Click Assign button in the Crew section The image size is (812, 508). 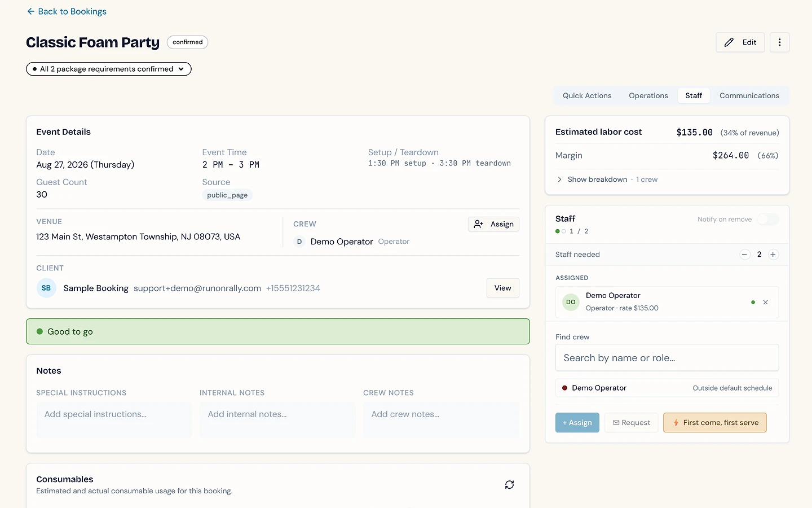[x=494, y=224]
